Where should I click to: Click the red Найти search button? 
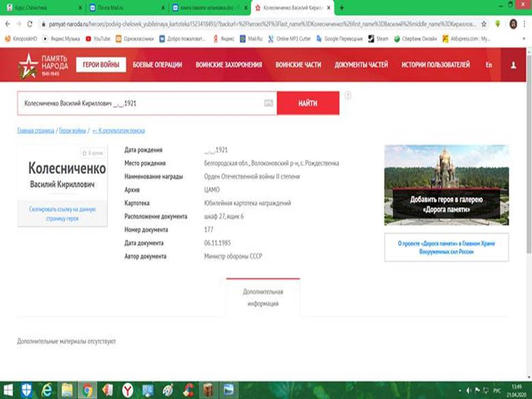pyautogui.click(x=308, y=103)
